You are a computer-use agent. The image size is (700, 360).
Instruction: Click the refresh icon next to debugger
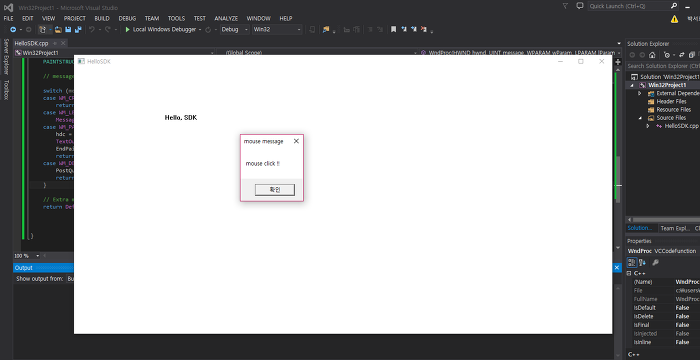pos(208,29)
